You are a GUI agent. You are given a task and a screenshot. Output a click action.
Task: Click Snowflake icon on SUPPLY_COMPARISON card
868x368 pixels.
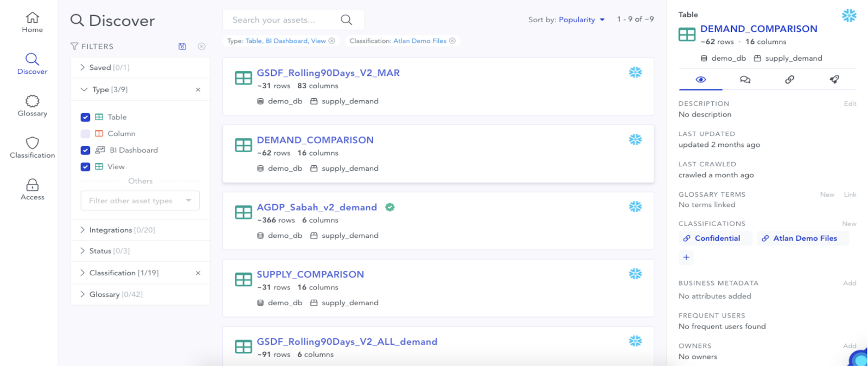click(x=635, y=274)
